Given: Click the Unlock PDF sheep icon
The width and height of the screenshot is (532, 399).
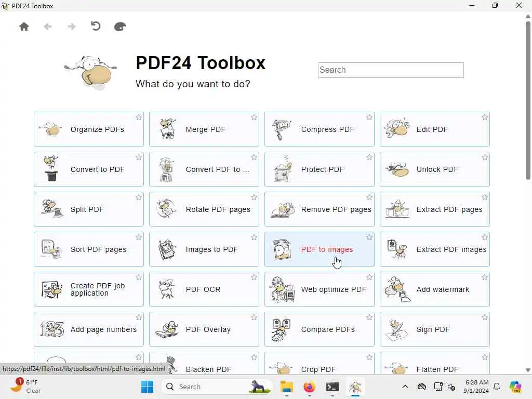Looking at the screenshot, I should coord(397,169).
